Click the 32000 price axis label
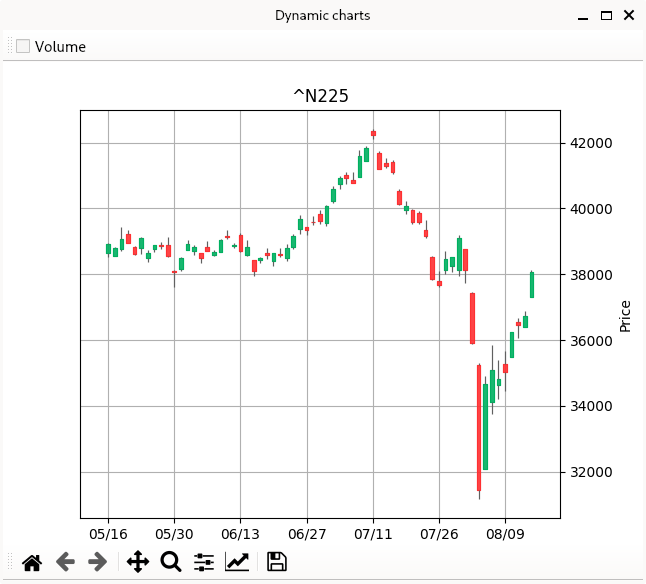 (x=591, y=472)
